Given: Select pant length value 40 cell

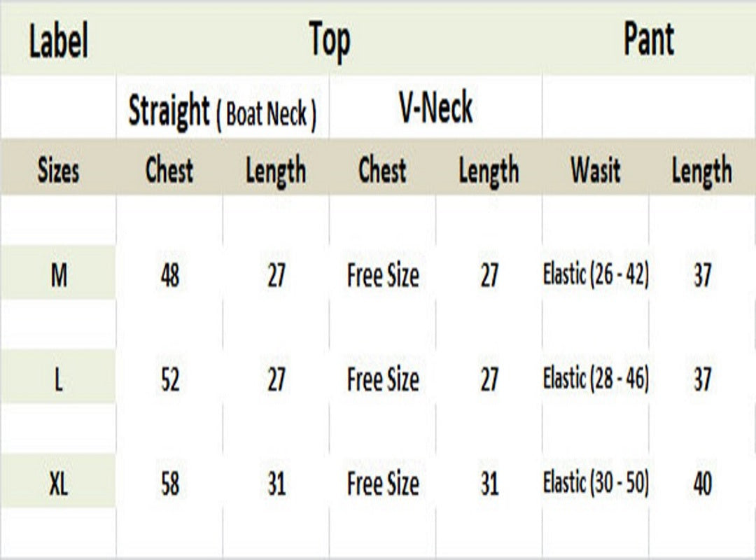Looking at the screenshot, I should [x=702, y=484].
